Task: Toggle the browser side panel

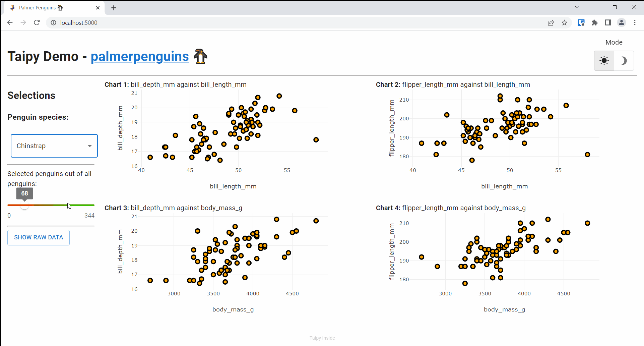Action: tap(608, 22)
